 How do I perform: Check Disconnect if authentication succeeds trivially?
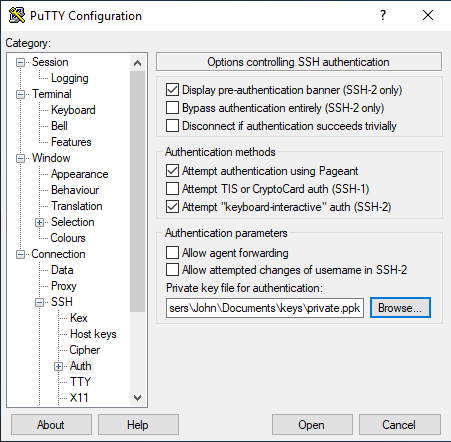pyautogui.click(x=172, y=126)
